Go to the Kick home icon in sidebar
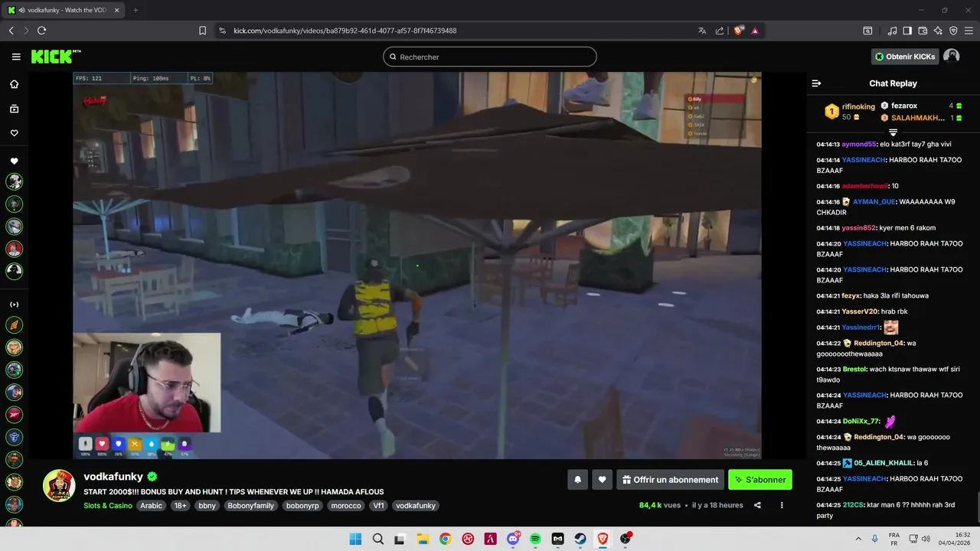 pyautogui.click(x=14, y=84)
